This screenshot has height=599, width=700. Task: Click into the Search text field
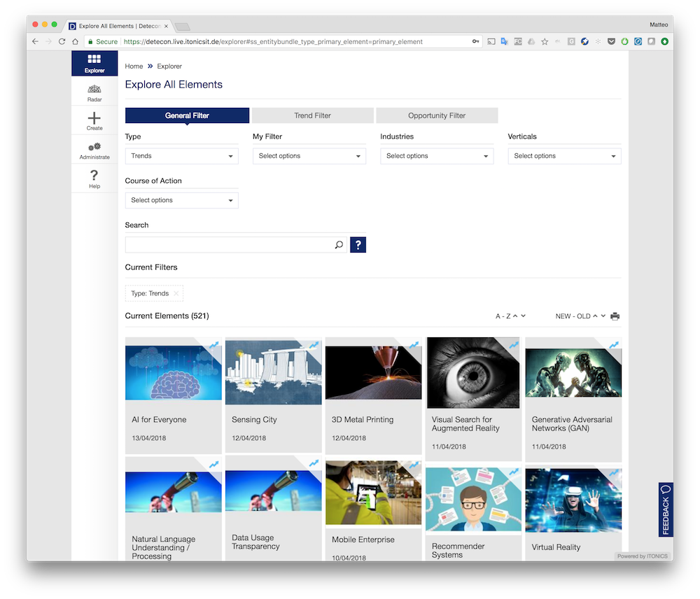point(230,245)
